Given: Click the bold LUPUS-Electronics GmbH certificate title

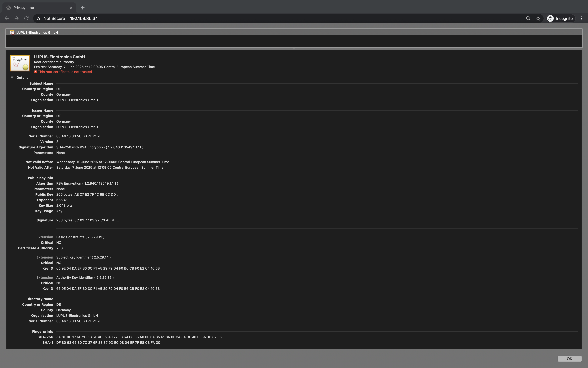Looking at the screenshot, I should [59, 57].
